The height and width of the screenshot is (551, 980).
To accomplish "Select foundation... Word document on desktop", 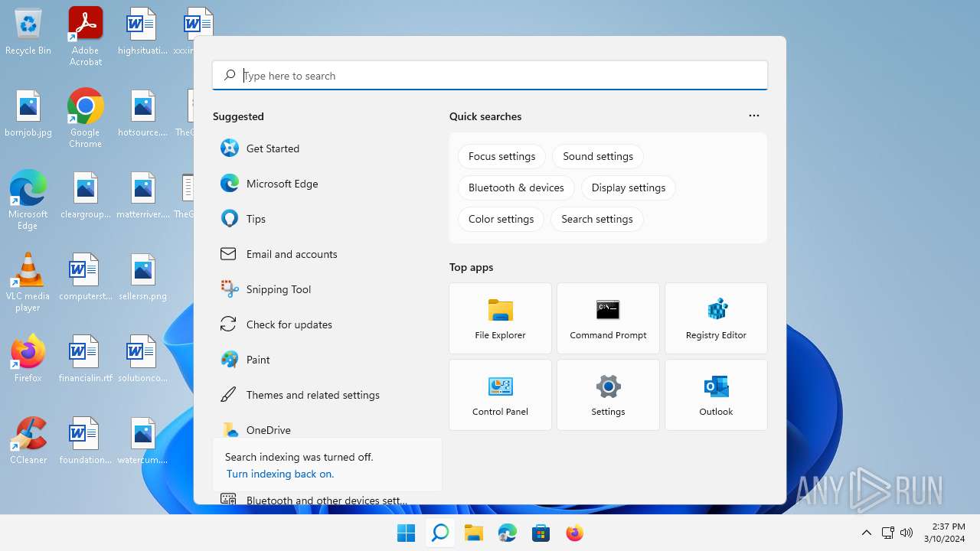I will [x=86, y=440].
